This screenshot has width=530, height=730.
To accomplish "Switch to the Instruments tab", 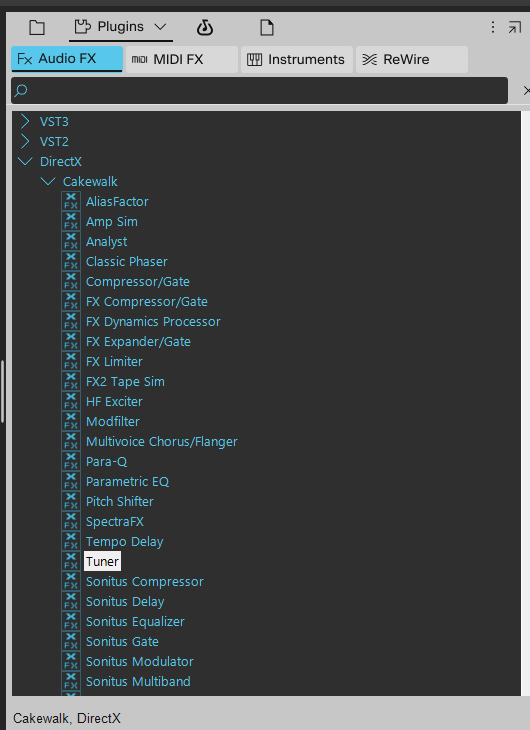I will pos(297,59).
